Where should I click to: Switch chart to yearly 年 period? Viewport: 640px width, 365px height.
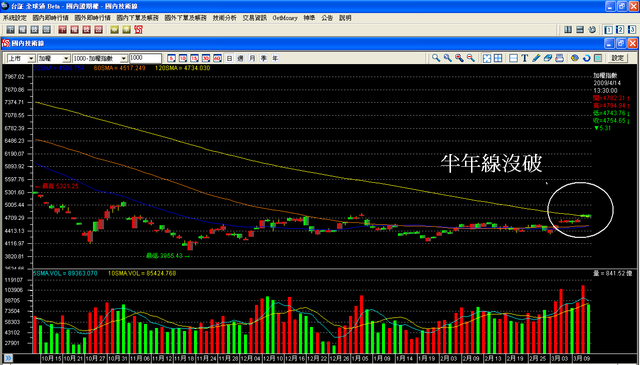coord(275,58)
